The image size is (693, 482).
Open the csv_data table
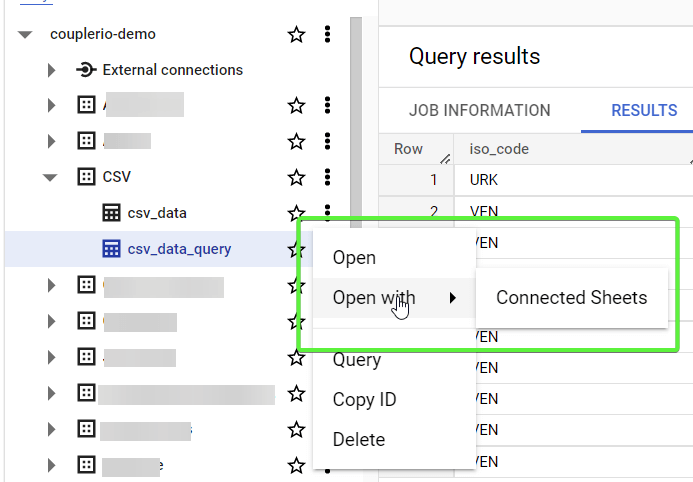click(x=157, y=213)
